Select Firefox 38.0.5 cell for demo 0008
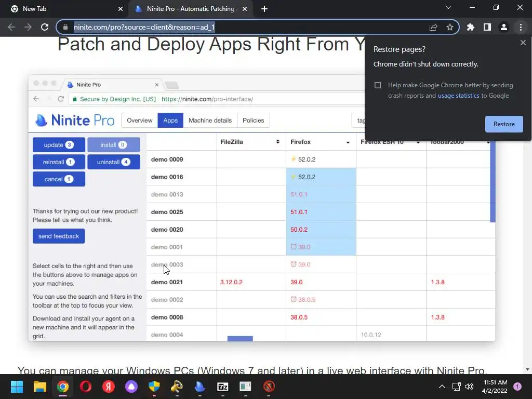The width and height of the screenshot is (532, 399). coord(321,317)
